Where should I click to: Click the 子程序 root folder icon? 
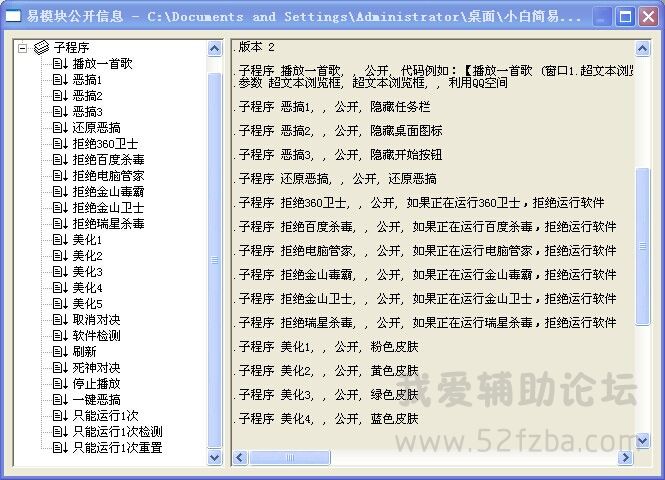41,47
